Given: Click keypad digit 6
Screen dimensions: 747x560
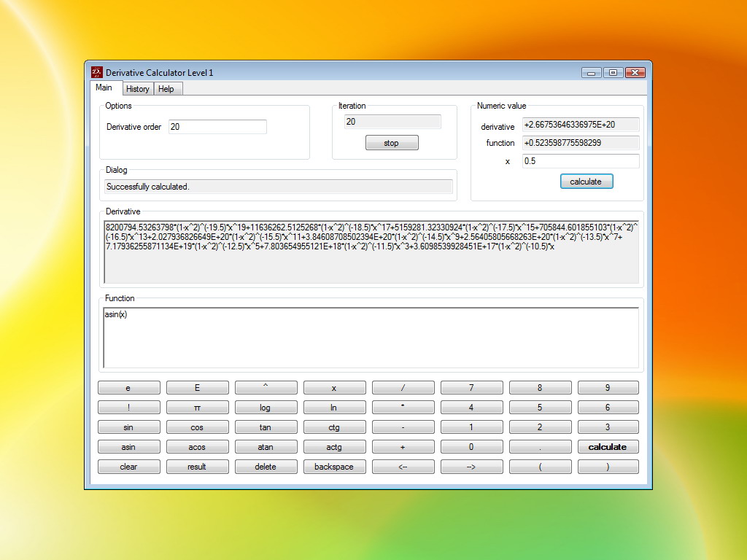Looking at the screenshot, I should click(x=608, y=408).
